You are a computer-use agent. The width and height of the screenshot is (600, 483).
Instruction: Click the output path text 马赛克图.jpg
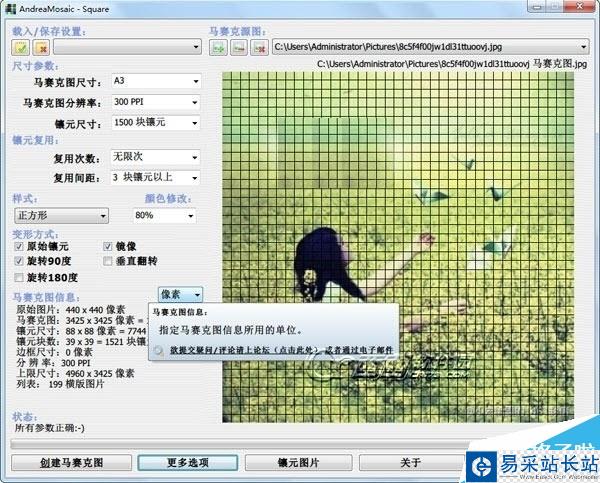(x=452, y=64)
